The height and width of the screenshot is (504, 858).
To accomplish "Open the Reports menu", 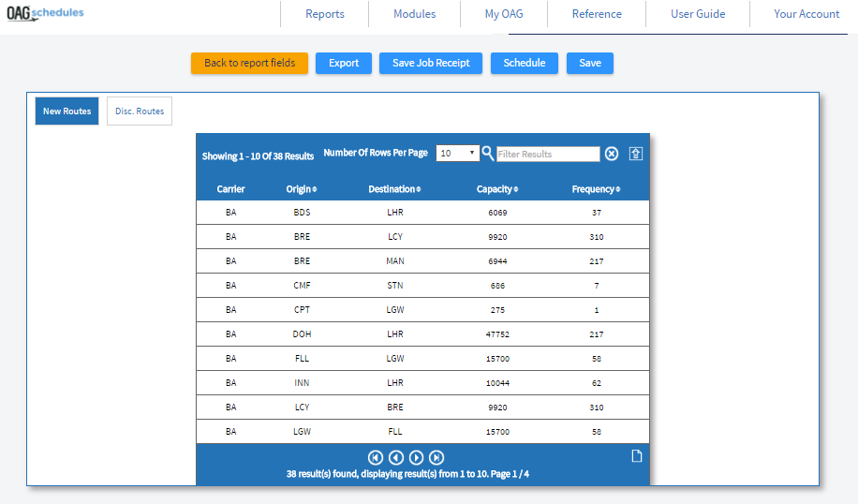I will coord(325,14).
